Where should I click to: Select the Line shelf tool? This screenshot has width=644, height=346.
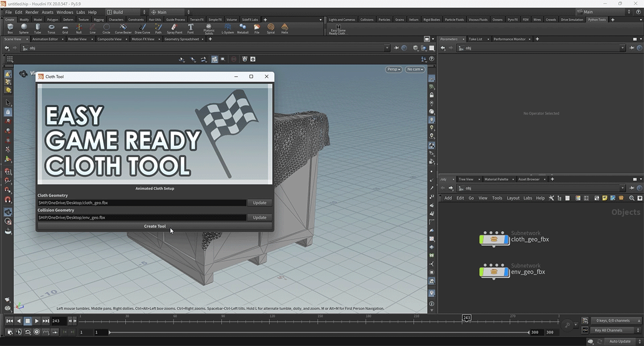(x=93, y=28)
